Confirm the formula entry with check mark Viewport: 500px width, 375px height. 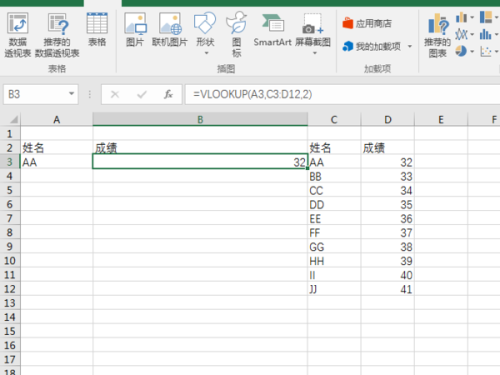pos(142,95)
